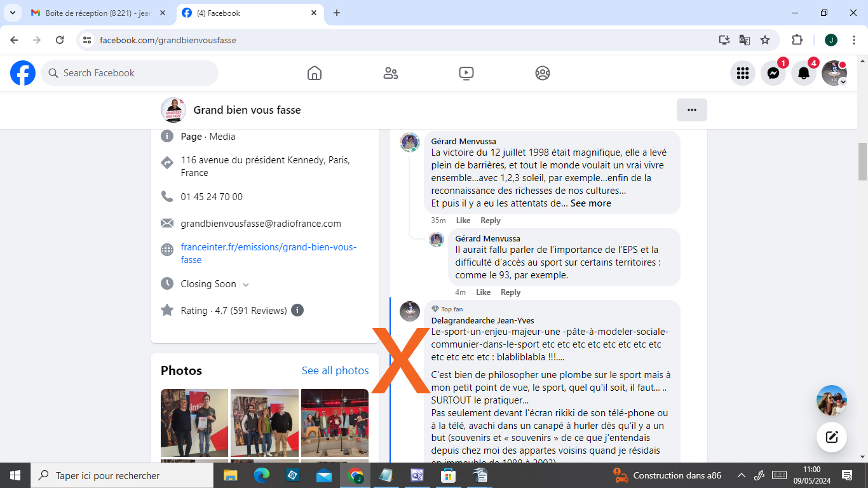
Task: Open the Facebook Home icon
Action: (x=315, y=73)
